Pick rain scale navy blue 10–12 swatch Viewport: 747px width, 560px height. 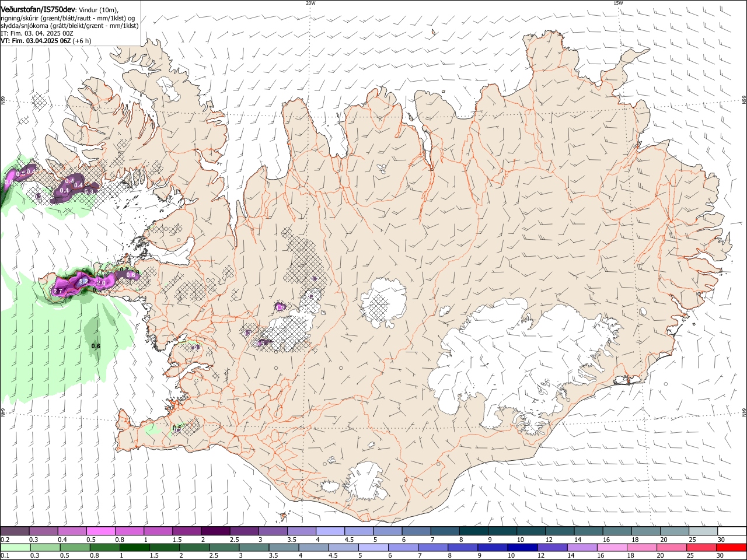click(522, 548)
